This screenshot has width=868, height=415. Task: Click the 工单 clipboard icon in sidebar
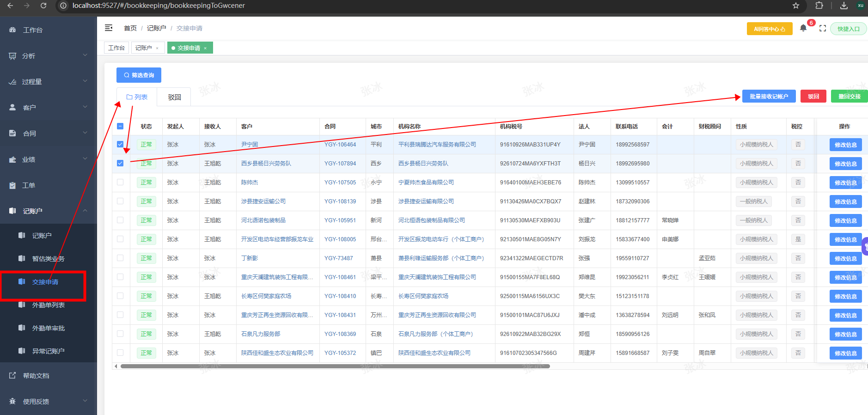point(12,185)
